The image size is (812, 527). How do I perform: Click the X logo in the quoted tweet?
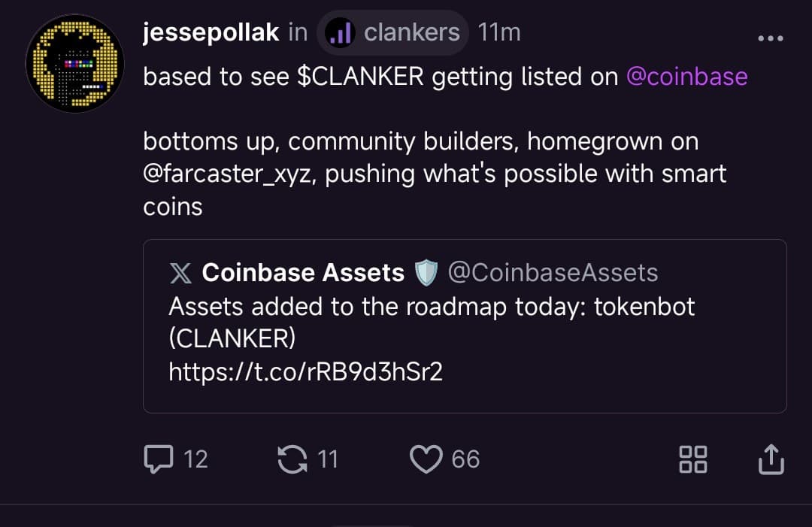pyautogui.click(x=180, y=273)
